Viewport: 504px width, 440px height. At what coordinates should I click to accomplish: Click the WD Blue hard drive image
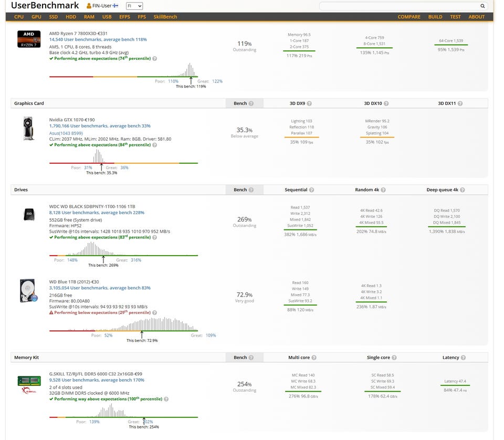point(28,290)
